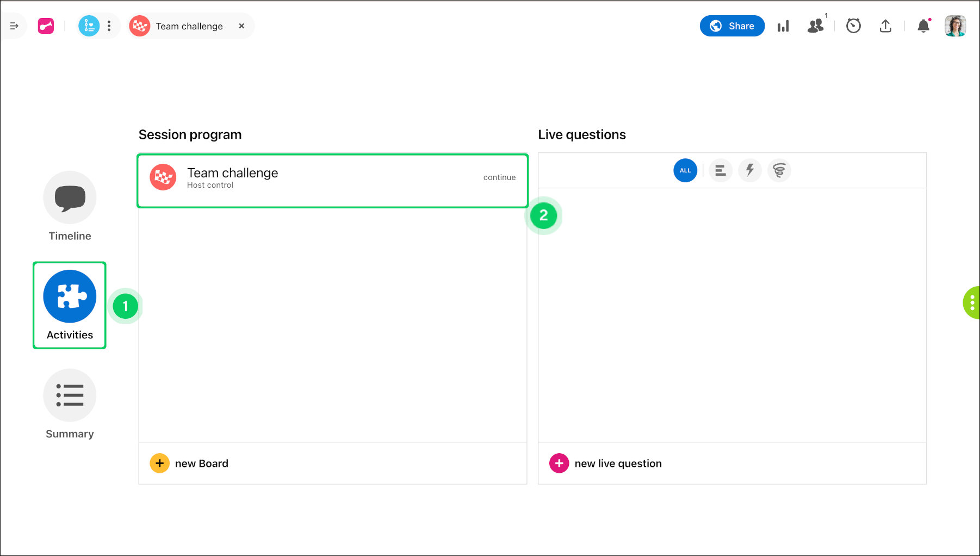Open the pink app logo home
980x556 pixels.
[x=46, y=26]
